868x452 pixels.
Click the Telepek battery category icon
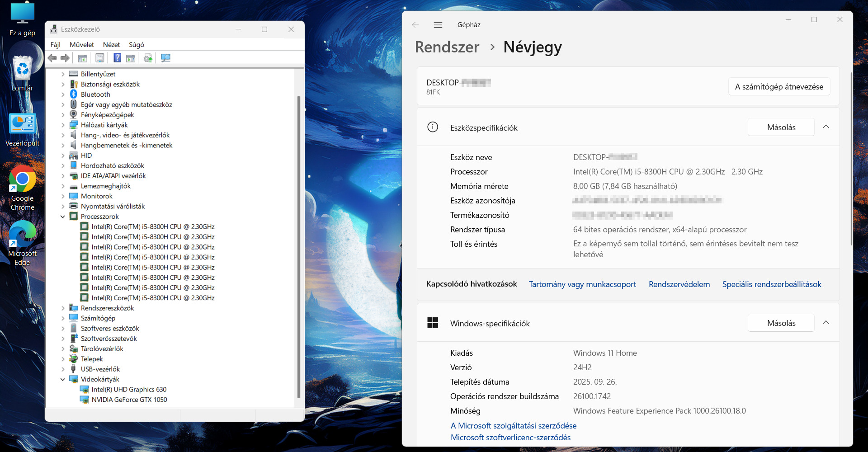(74, 358)
